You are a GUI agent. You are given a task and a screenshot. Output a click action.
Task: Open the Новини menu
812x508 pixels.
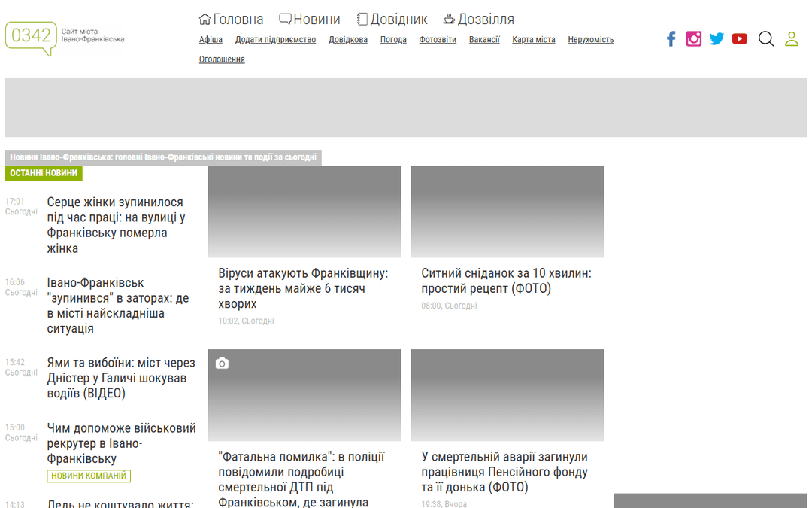pos(310,19)
